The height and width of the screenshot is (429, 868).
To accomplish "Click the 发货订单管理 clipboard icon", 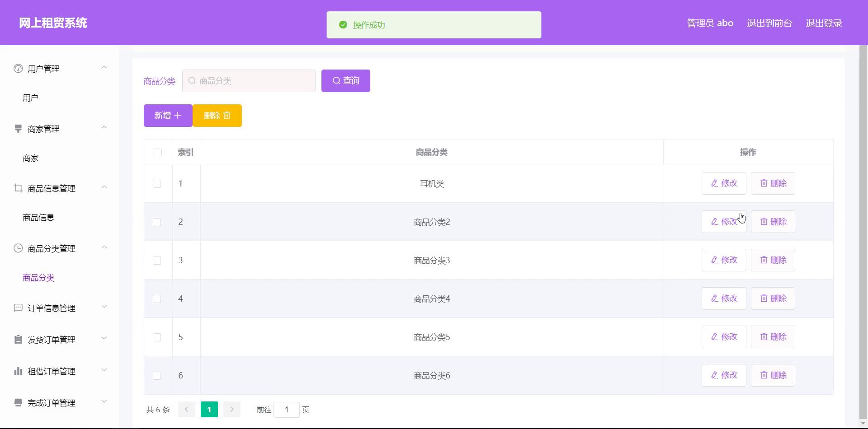I will 18,340.
